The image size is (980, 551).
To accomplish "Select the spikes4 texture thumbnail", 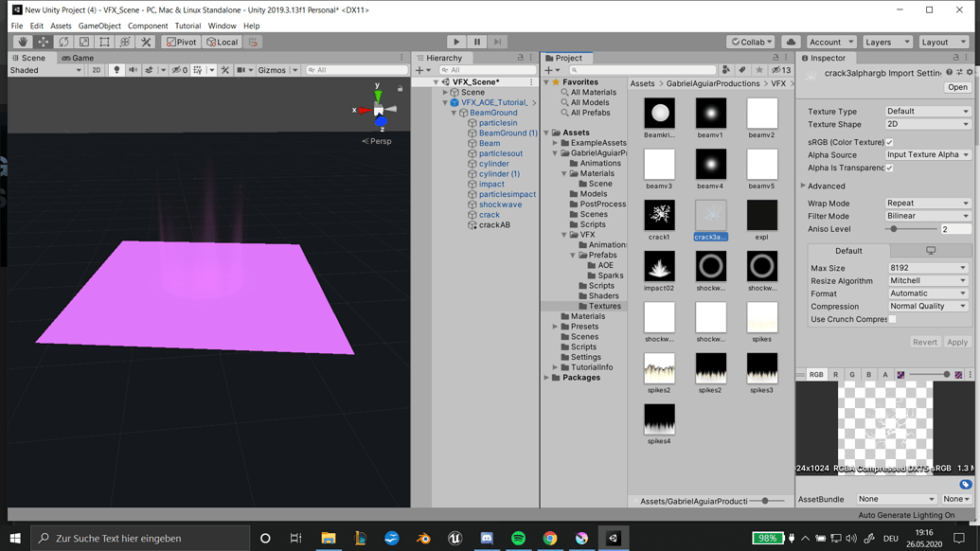I will pos(658,418).
